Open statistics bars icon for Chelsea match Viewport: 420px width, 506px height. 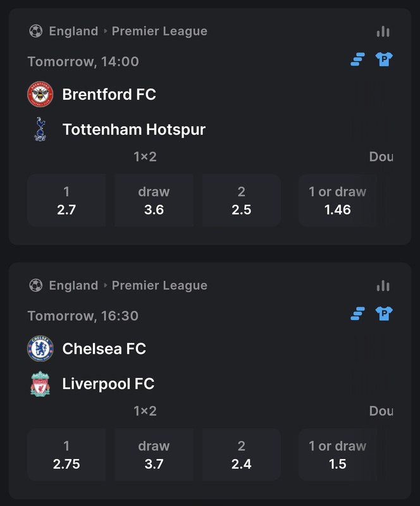(383, 286)
